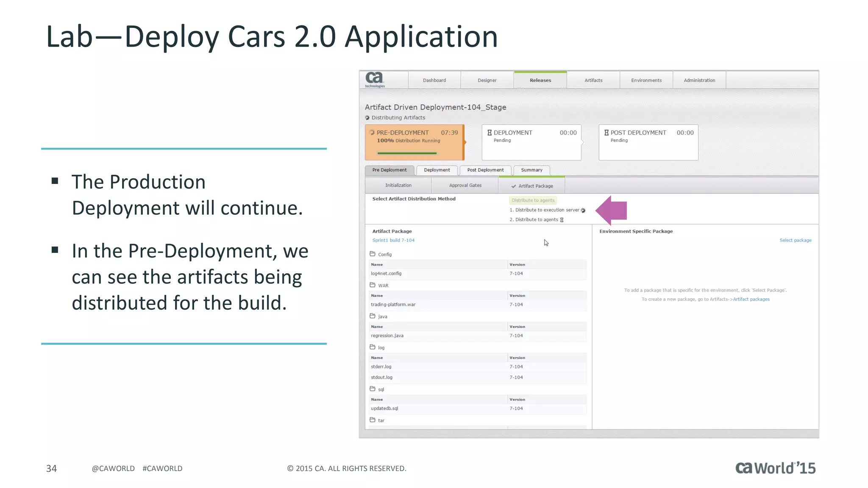Click the Select package link
The image size is (868, 488).
[x=796, y=240]
